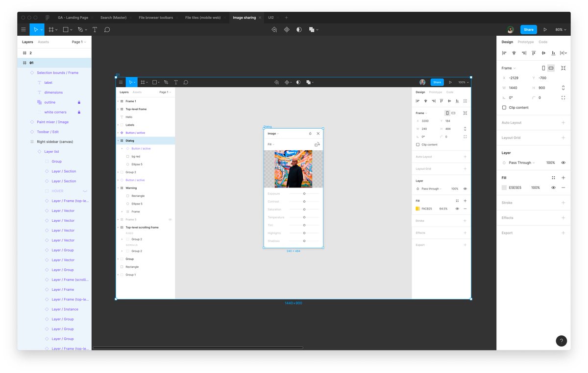The height and width of the screenshot is (373, 588).
Task: Open the Page 1 dropdown above the 2 layer
Action: [79, 42]
